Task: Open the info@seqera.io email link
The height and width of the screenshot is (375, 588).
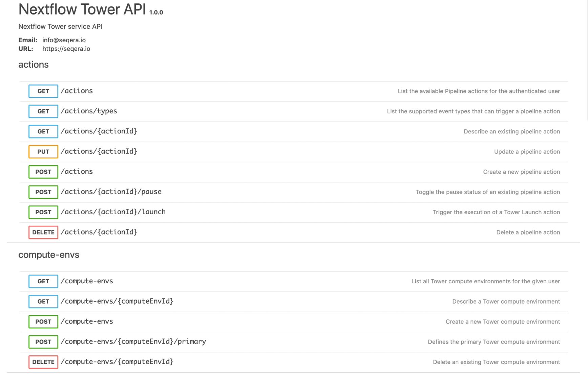Action: (64, 40)
